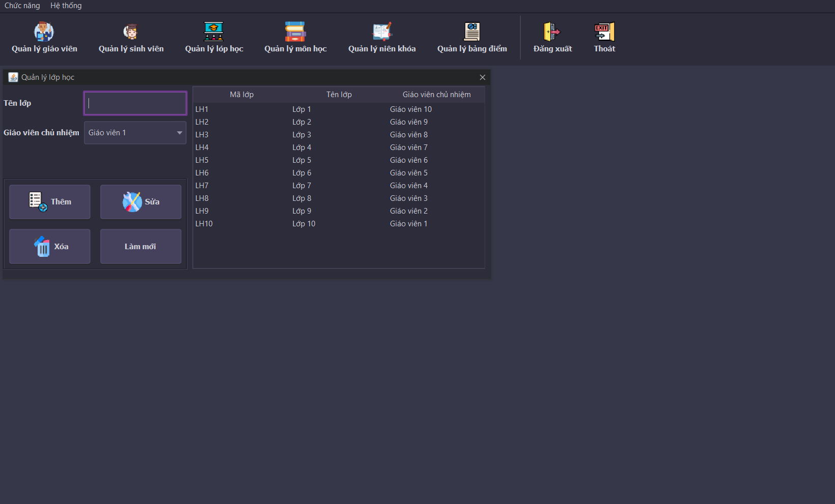835x504 pixels.
Task: Click the Quản lý bảng điểm label
Action: (x=472, y=49)
